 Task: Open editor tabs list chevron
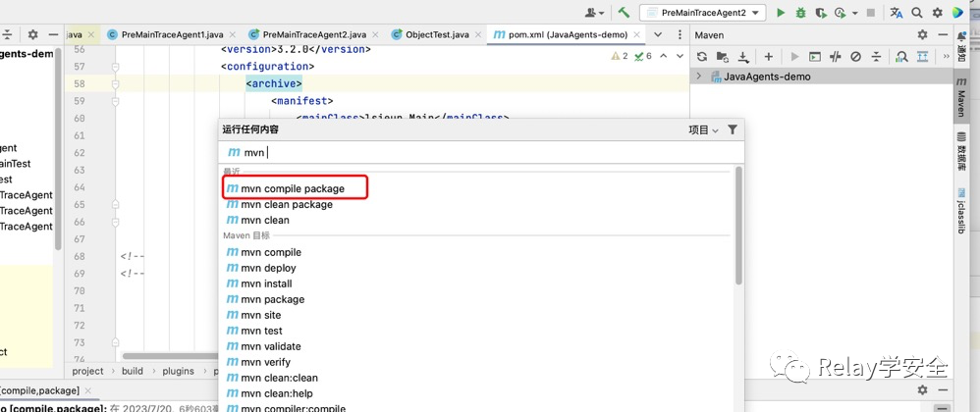[658, 35]
